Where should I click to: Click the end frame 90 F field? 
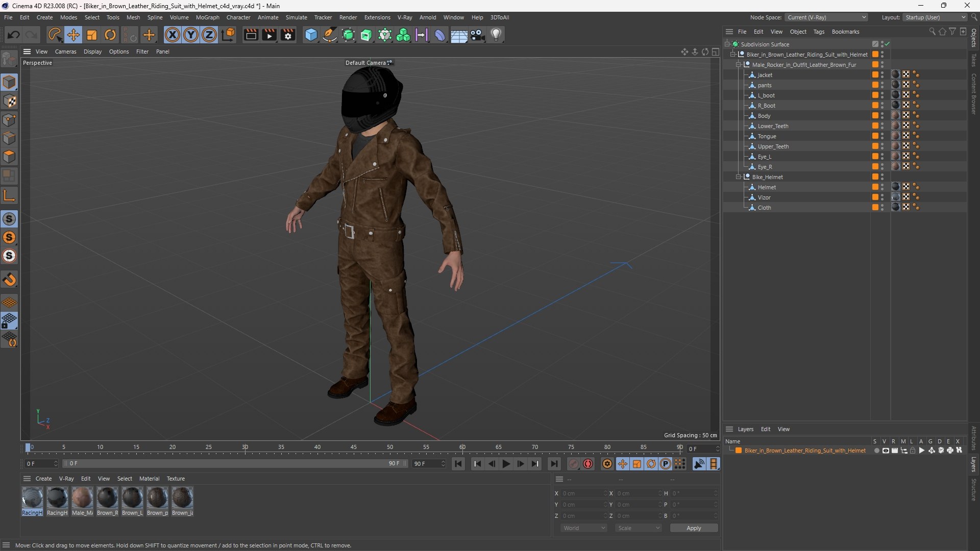[x=429, y=464]
